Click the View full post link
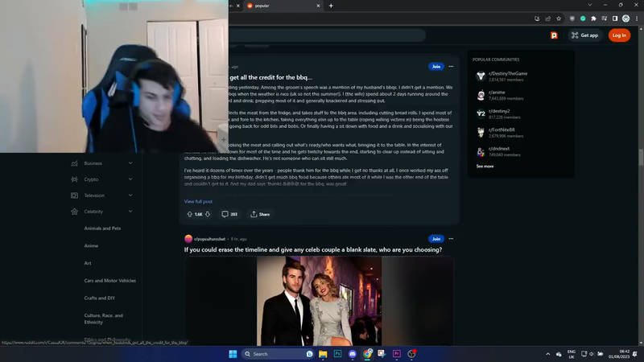 pos(198,202)
